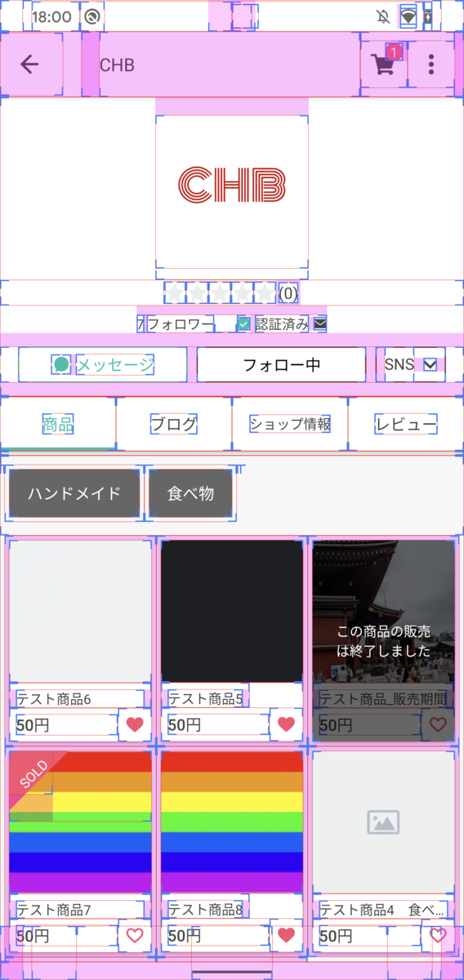Tap the muted notification status icon
This screenshot has width=464, height=980.
382,16
